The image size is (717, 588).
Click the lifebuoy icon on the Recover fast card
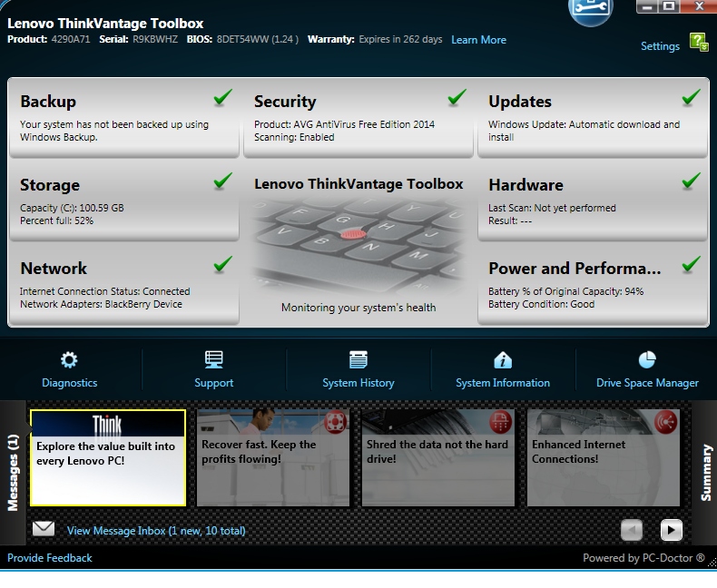(x=336, y=422)
